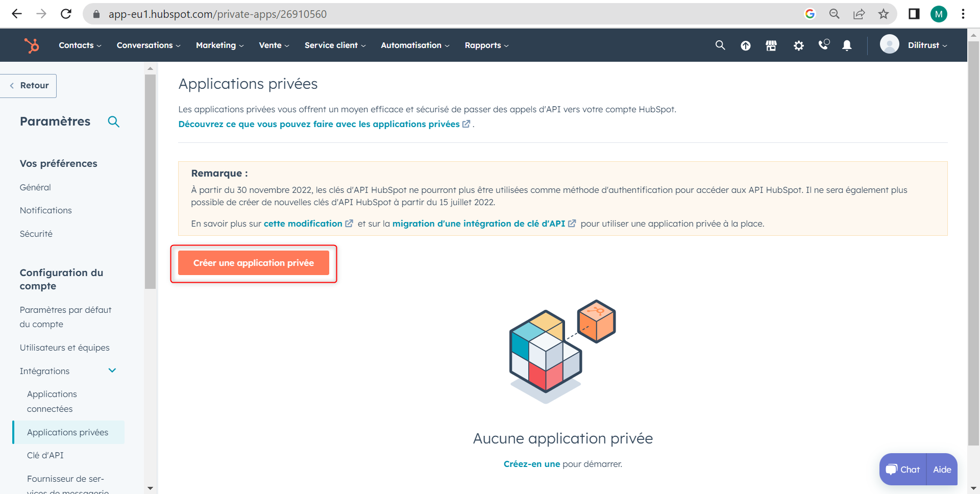View site info lock icon

96,14
